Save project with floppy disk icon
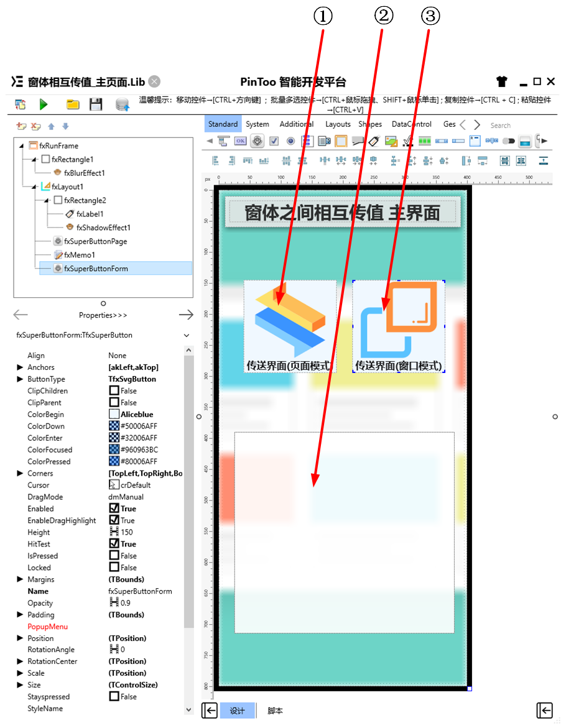The width and height of the screenshot is (566, 728). click(x=96, y=104)
